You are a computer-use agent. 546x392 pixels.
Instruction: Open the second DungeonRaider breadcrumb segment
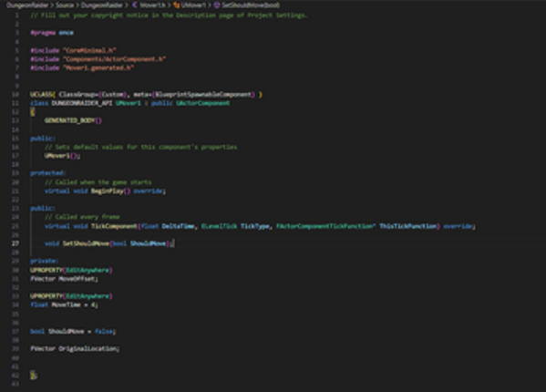pos(102,5)
